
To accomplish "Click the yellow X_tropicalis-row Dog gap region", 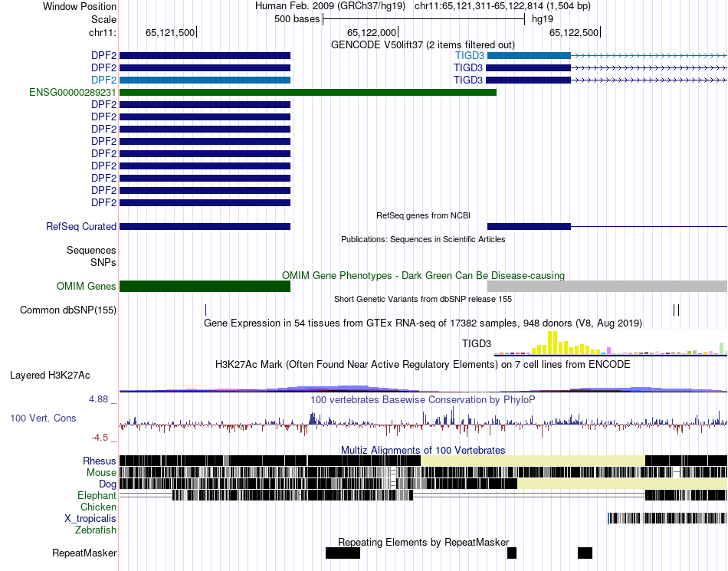I will pyautogui.click(x=622, y=484).
